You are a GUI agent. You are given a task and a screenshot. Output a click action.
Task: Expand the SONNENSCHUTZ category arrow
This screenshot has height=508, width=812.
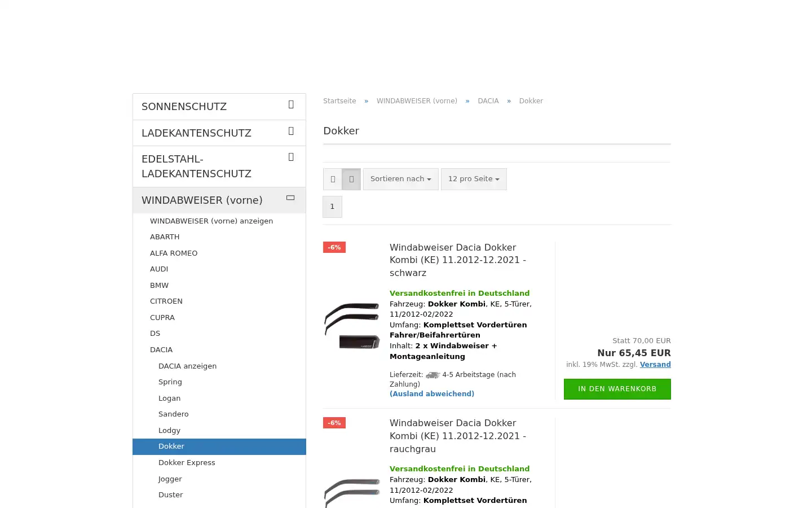291,104
